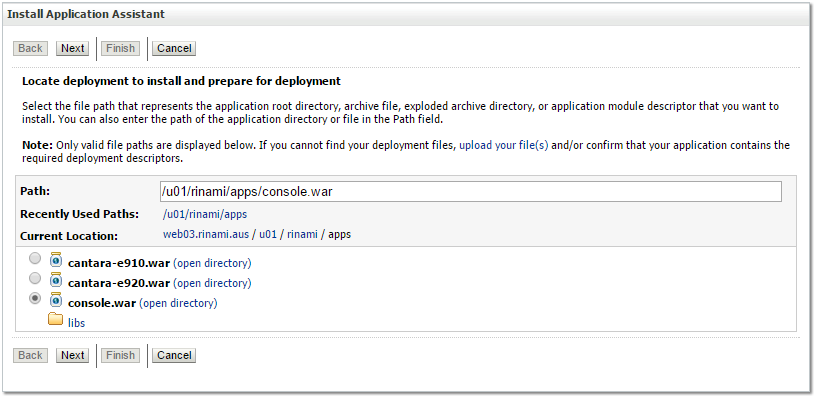
Task: Go to the rinami breadcrumb directory
Action: coord(302,234)
